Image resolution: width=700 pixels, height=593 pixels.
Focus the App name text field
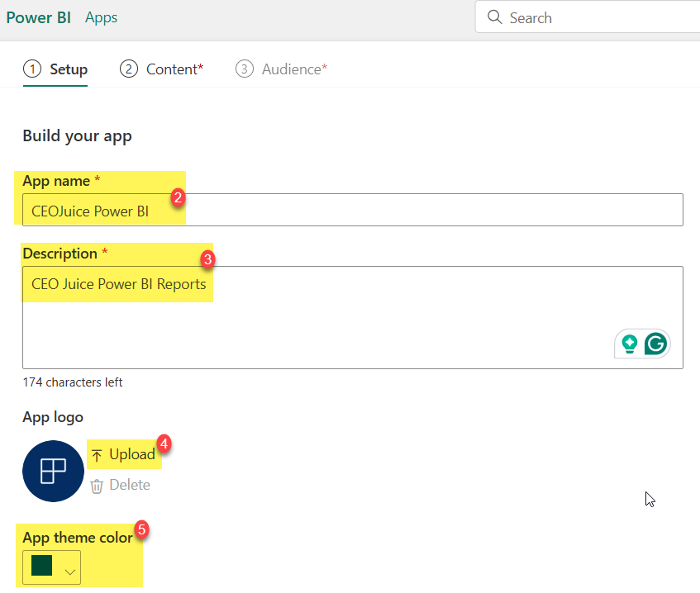tap(353, 210)
